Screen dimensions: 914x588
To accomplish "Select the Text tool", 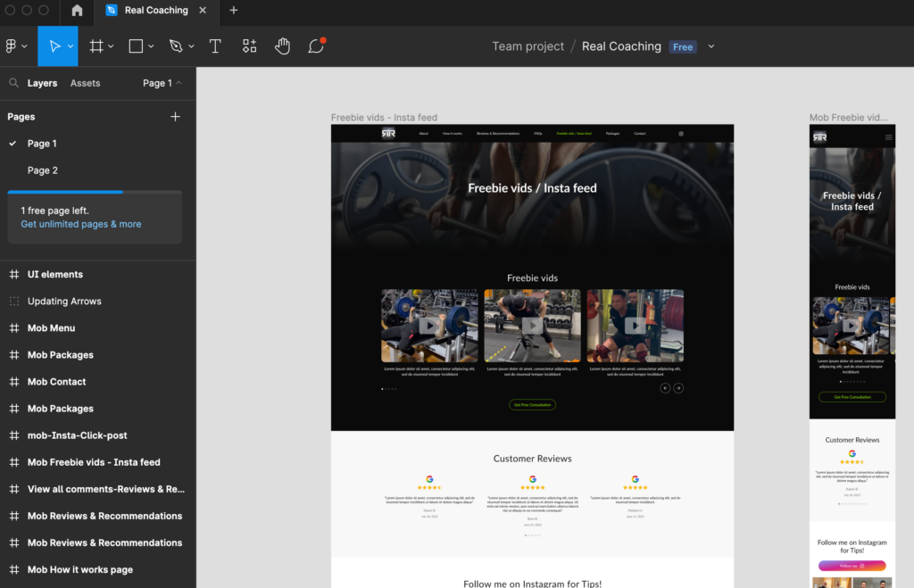I will (x=215, y=46).
